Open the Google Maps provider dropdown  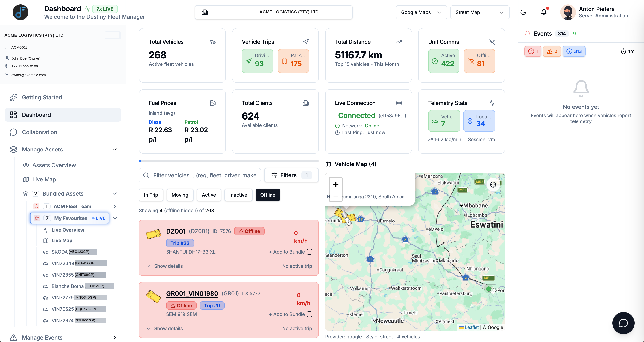click(421, 12)
